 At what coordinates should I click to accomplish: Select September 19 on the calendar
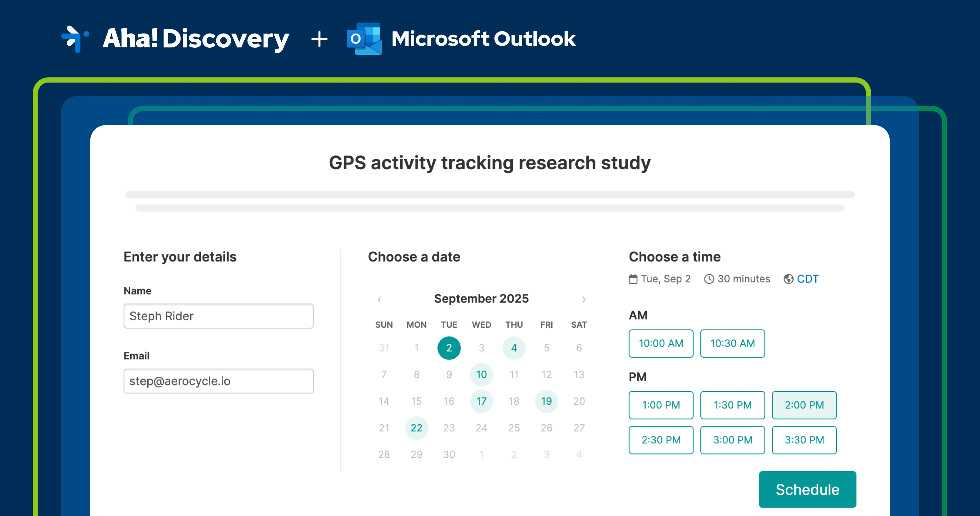pyautogui.click(x=546, y=401)
